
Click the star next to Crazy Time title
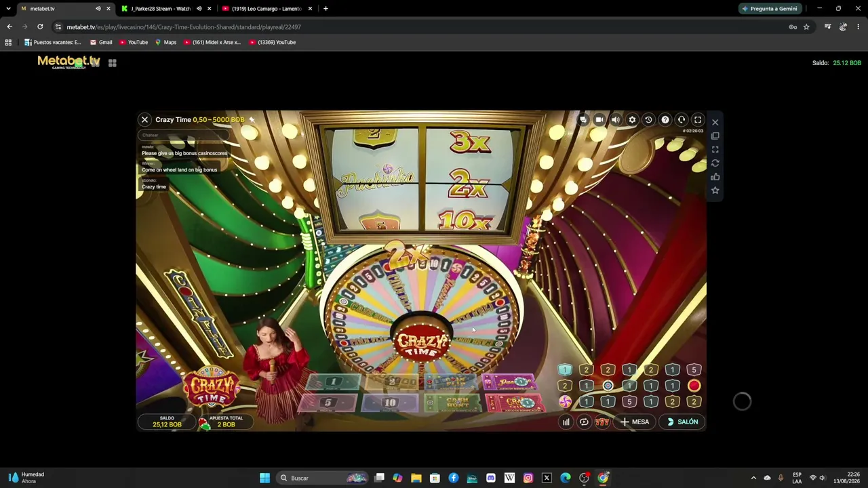tap(252, 120)
